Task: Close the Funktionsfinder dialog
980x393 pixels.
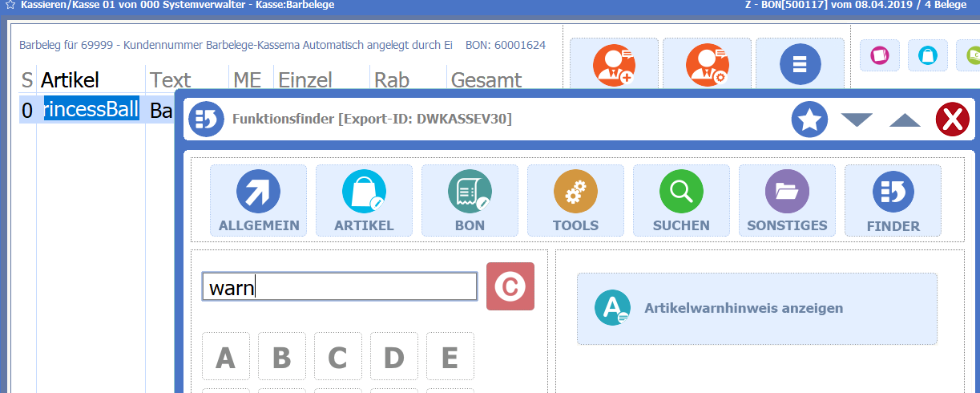Action: point(952,120)
